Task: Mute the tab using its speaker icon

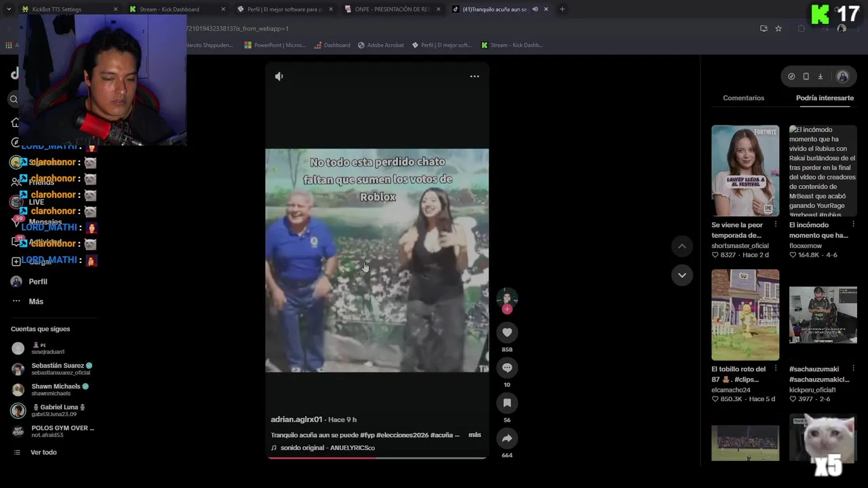Action: (x=535, y=9)
